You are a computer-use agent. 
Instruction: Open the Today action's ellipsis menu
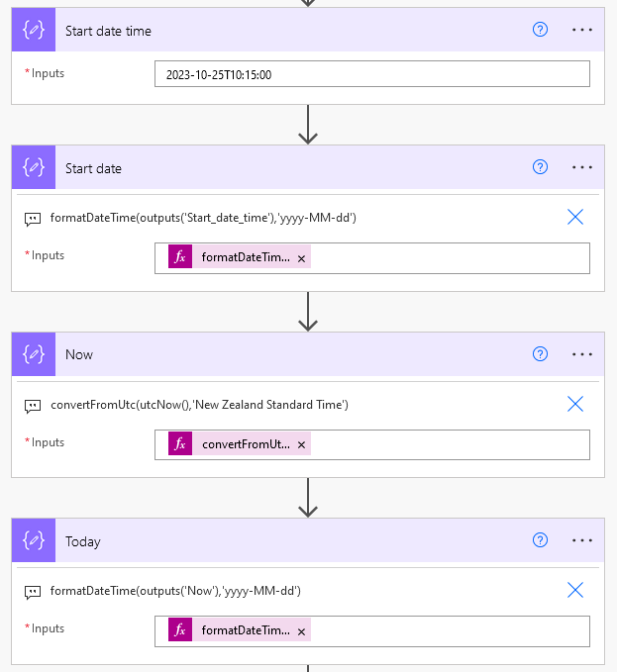(x=582, y=540)
